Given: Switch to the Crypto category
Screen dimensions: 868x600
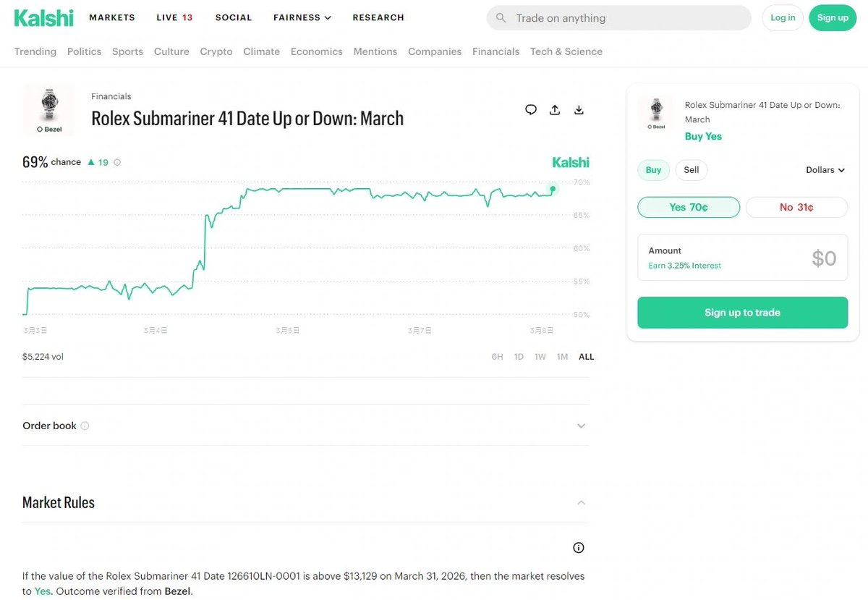Looking at the screenshot, I should [x=216, y=51].
